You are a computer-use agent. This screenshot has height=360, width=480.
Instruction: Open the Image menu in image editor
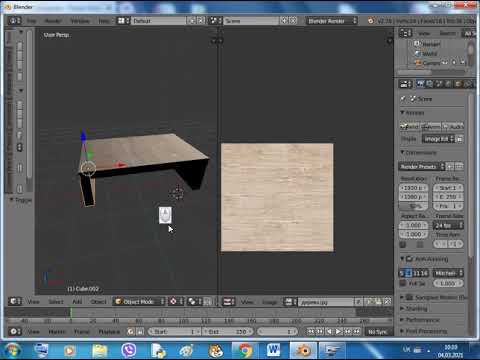point(269,302)
